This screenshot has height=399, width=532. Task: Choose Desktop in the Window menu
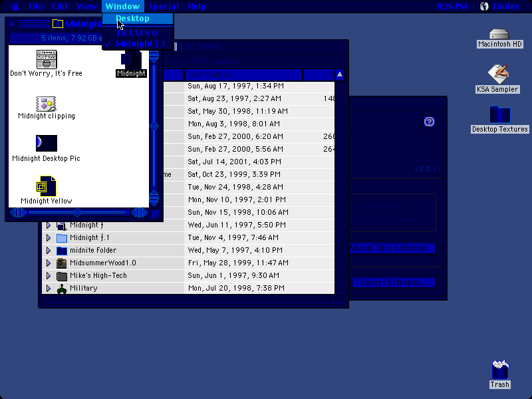point(138,19)
